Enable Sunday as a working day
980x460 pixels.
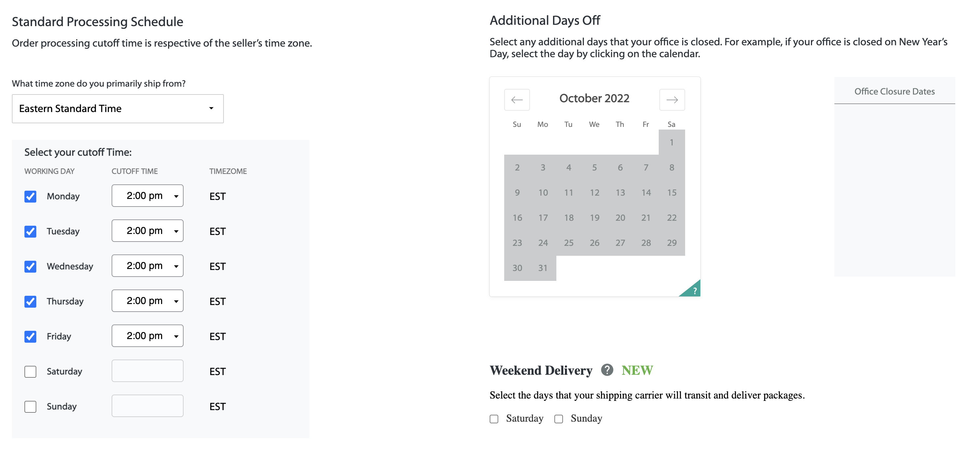pyautogui.click(x=30, y=407)
